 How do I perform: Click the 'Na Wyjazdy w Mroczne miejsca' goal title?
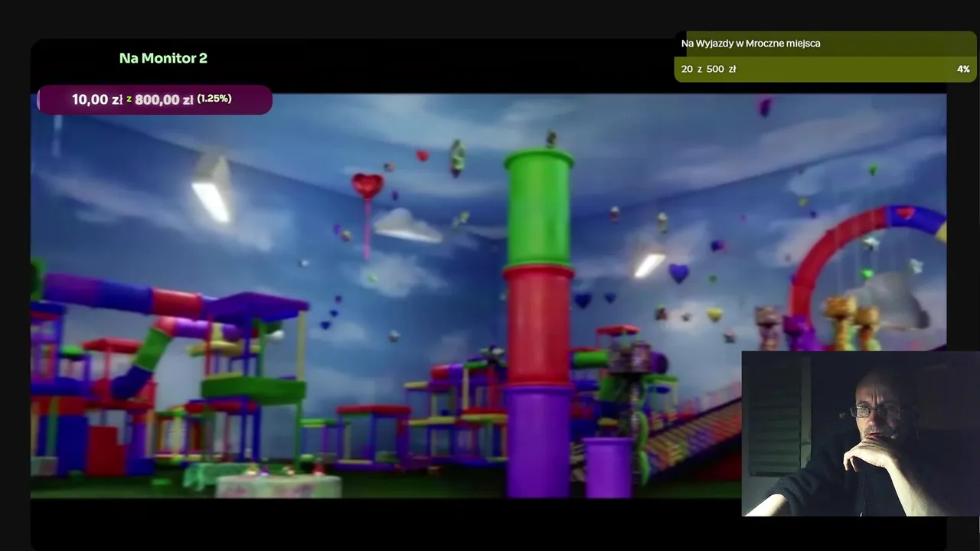click(x=750, y=44)
